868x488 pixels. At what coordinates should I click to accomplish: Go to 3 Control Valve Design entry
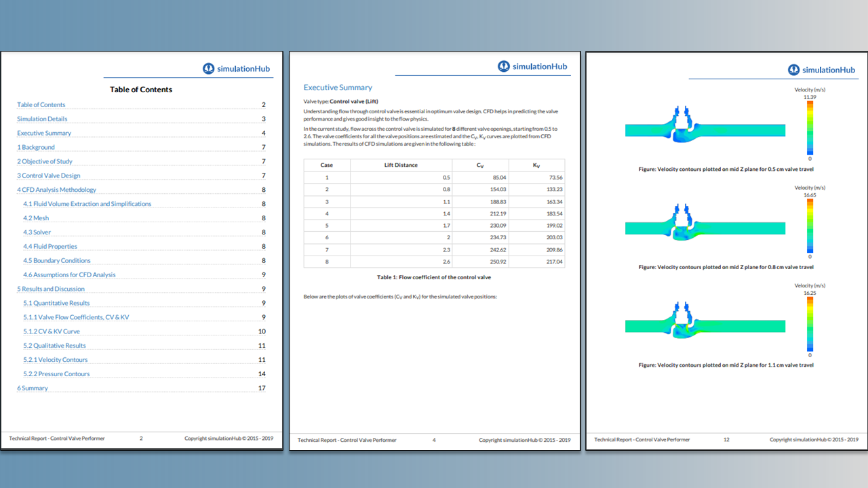[x=49, y=176]
